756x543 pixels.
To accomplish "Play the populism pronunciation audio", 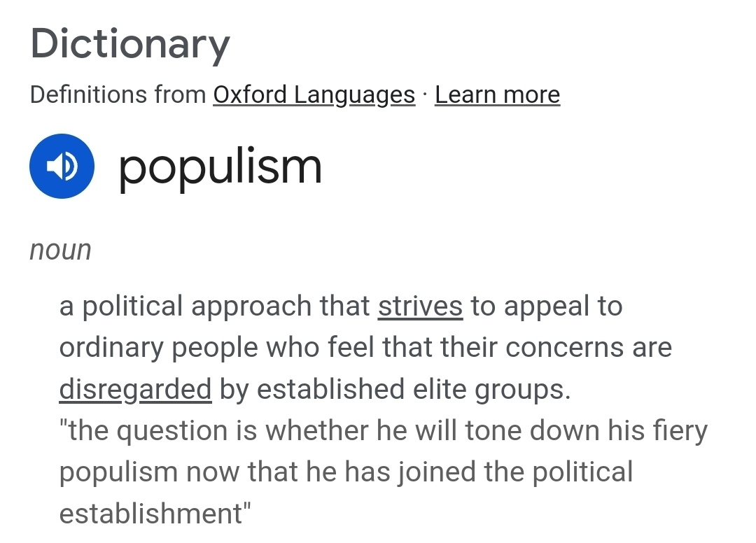I will pos(62,167).
